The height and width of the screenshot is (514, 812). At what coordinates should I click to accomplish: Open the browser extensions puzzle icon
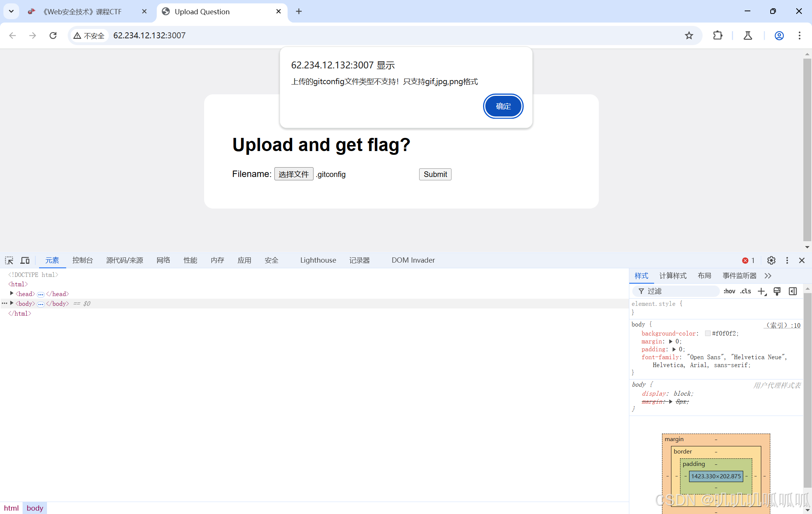point(718,35)
